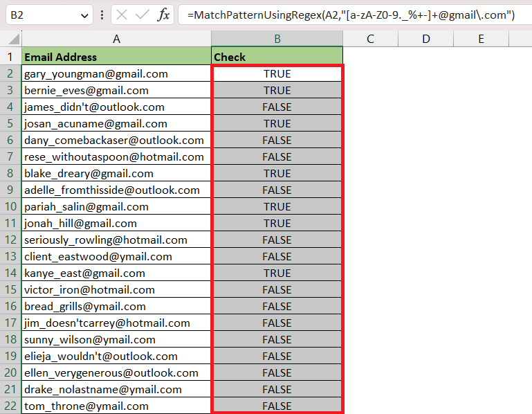Select cell adelle_fromthisside@outlook.com
The height and width of the screenshot is (414, 532).
tap(116, 190)
